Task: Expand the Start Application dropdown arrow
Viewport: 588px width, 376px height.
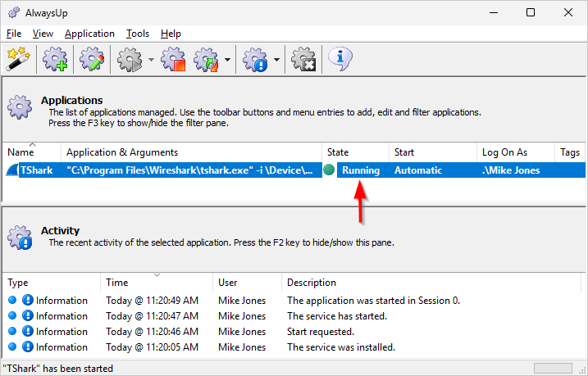Action: tap(151, 60)
